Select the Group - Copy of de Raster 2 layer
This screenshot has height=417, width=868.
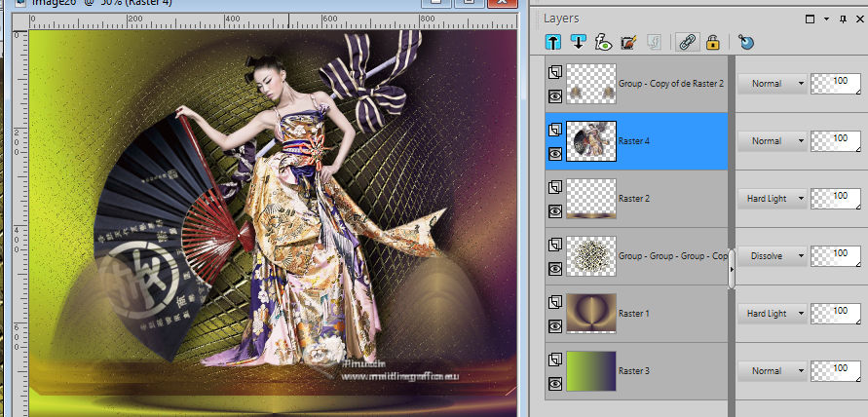(x=672, y=84)
